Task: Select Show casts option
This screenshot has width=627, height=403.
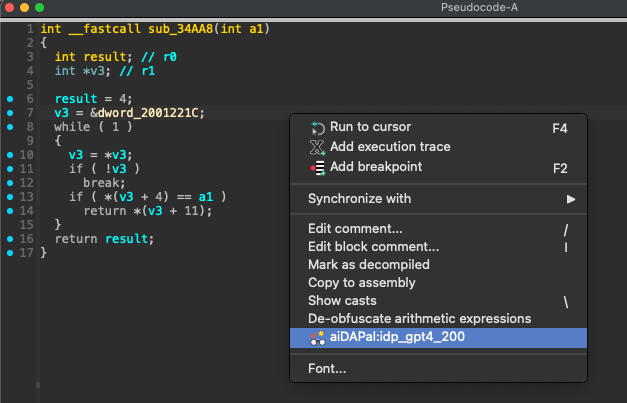Action: click(342, 301)
